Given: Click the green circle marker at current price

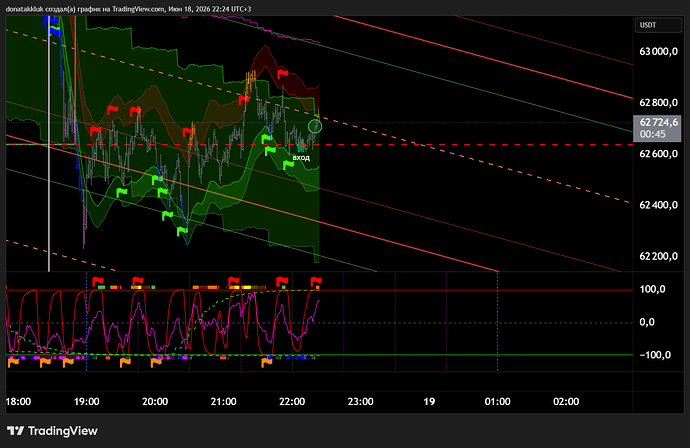Looking at the screenshot, I should pyautogui.click(x=315, y=127).
